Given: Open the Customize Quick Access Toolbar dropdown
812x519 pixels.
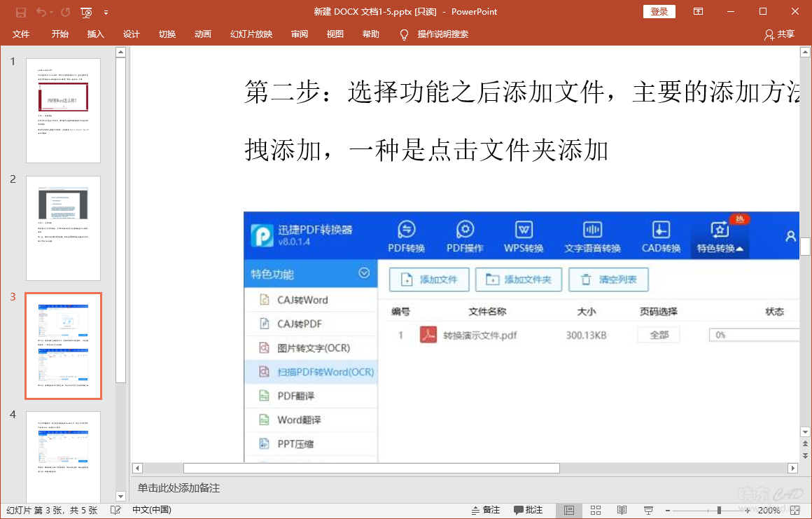Looking at the screenshot, I should tap(106, 13).
